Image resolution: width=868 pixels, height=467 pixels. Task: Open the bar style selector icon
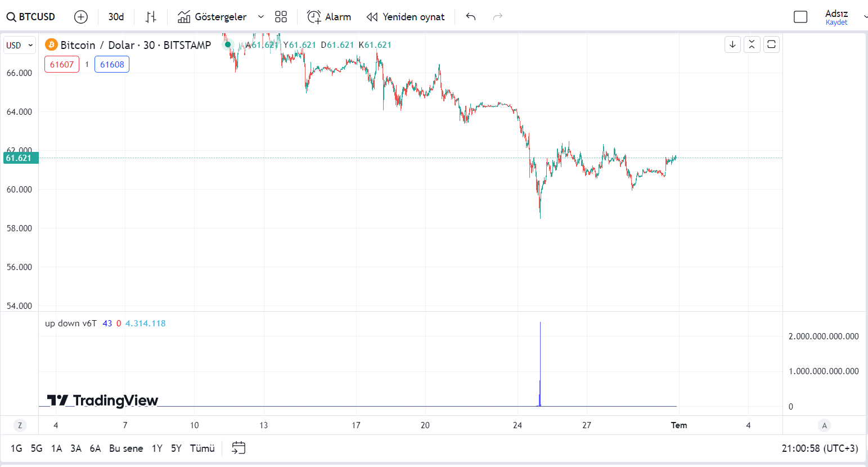(151, 17)
